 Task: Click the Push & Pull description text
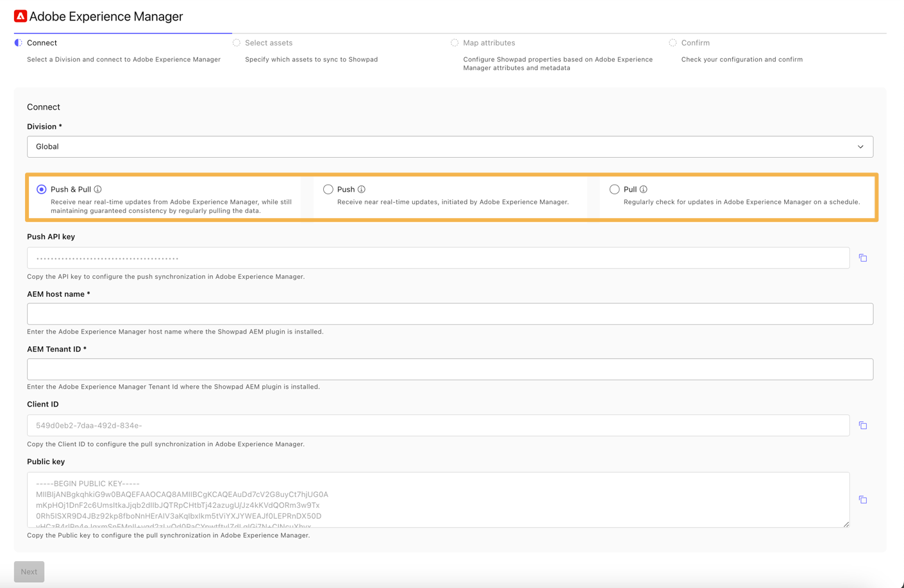pyautogui.click(x=171, y=206)
